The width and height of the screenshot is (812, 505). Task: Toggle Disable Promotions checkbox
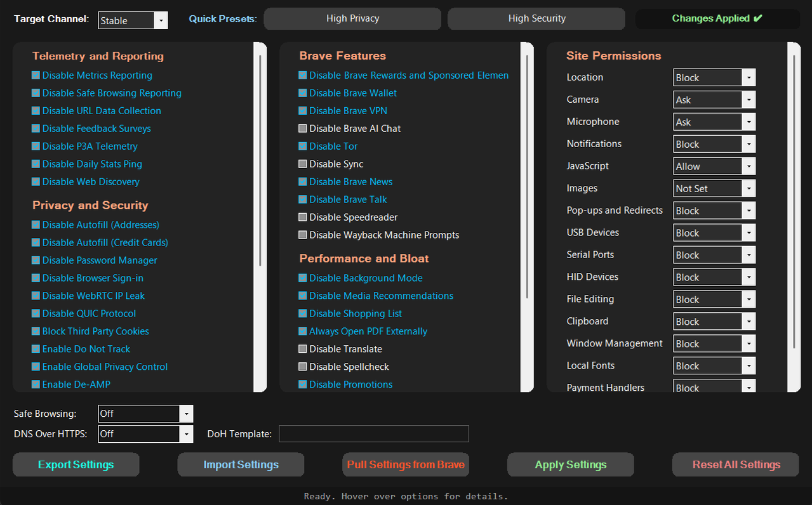click(x=345, y=385)
